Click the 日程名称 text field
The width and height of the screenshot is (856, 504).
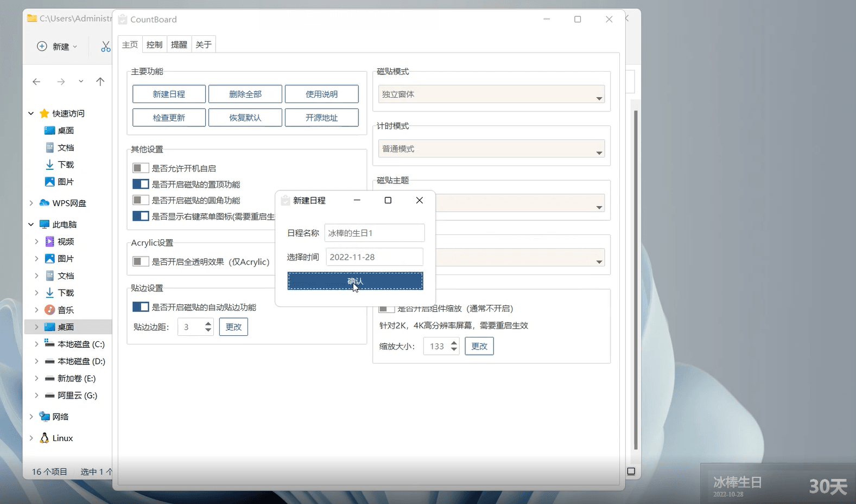(x=374, y=233)
